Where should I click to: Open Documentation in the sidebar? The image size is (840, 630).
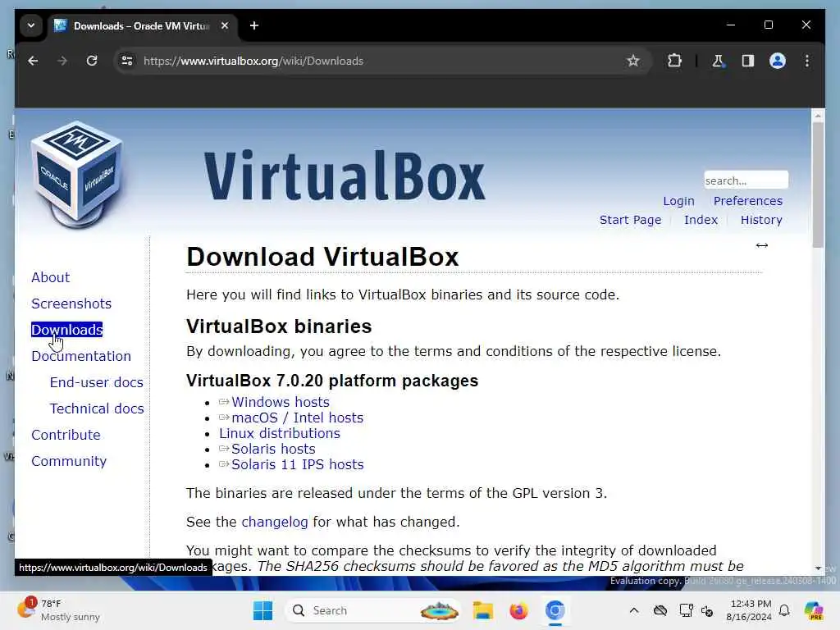(81, 356)
